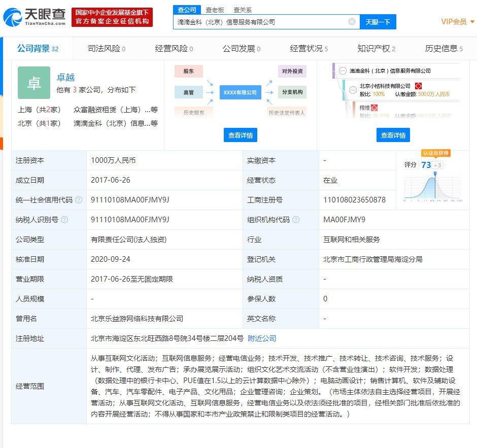This screenshot has height=448, width=477.
Task: Click the 国家中小企业发展基金 red banner
Action: tap(112, 17)
